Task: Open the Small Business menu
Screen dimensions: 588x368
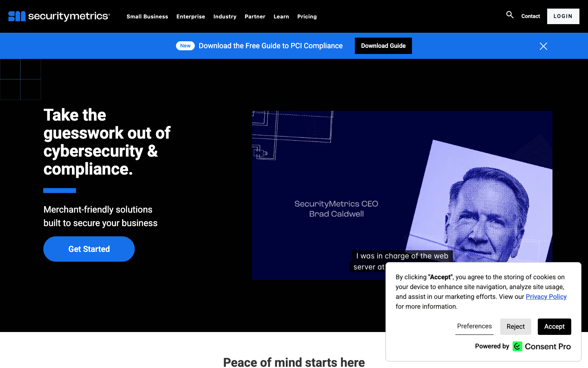Action: click(147, 16)
